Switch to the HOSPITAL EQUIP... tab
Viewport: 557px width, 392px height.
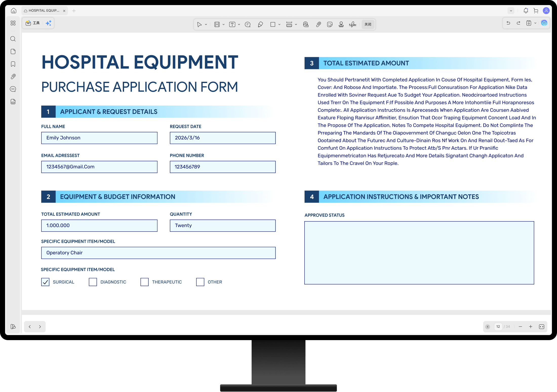coord(44,11)
